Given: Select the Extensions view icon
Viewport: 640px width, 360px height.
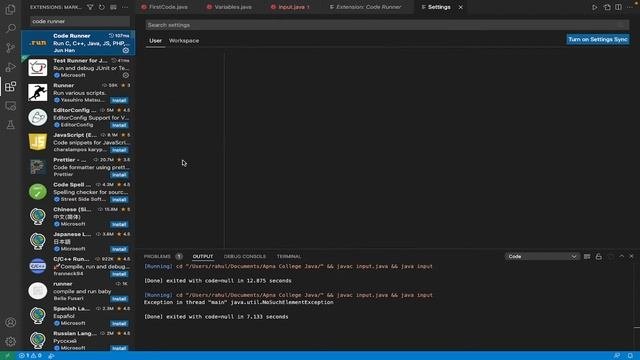Looking at the screenshot, I should 10,87.
